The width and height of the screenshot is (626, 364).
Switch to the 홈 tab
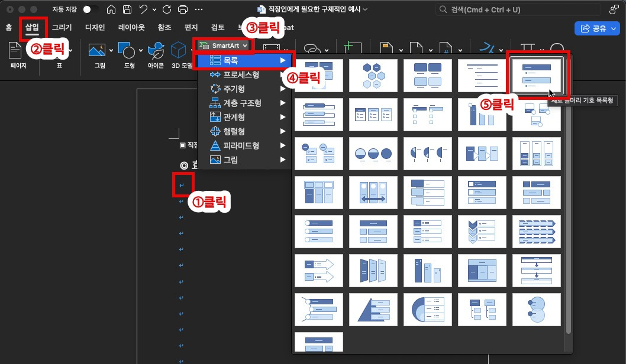[9, 27]
